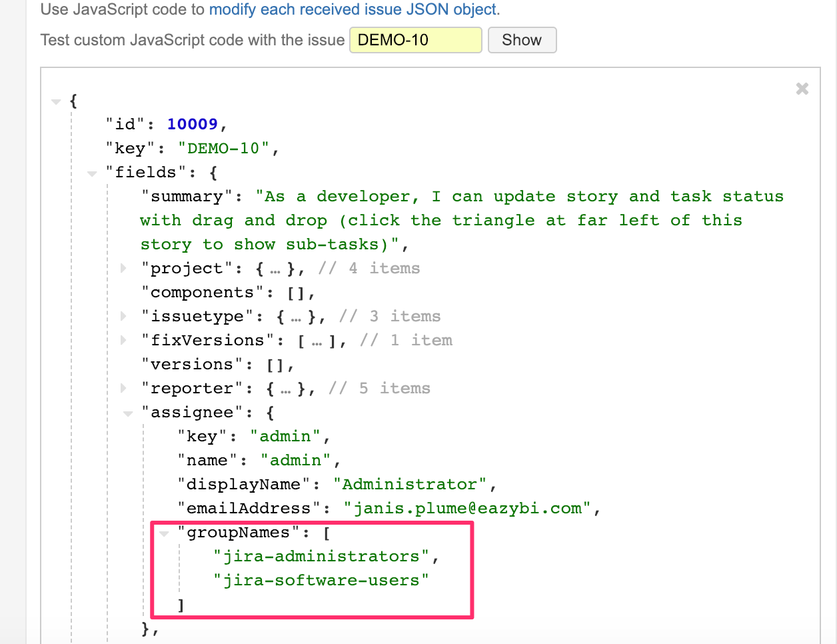
Task: Focus the DEMO-10 issue key input field
Action: 415,40
